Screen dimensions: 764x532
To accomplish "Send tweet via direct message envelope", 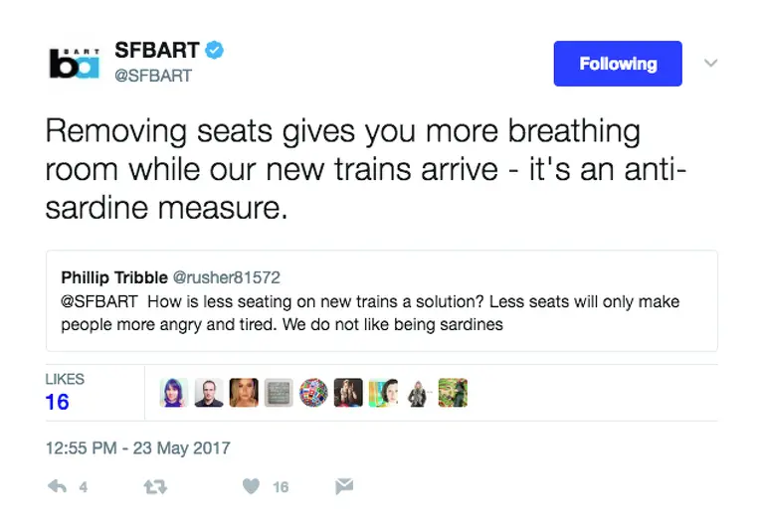I will coord(343,487).
